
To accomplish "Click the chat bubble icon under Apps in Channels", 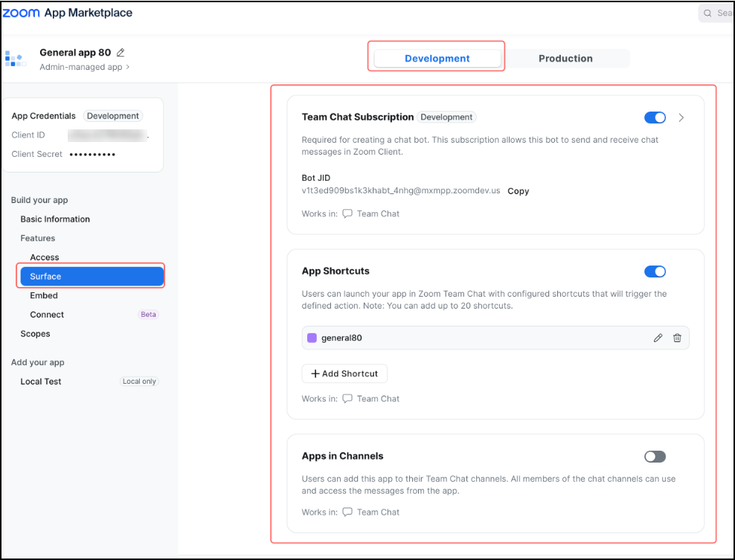I will 347,512.
